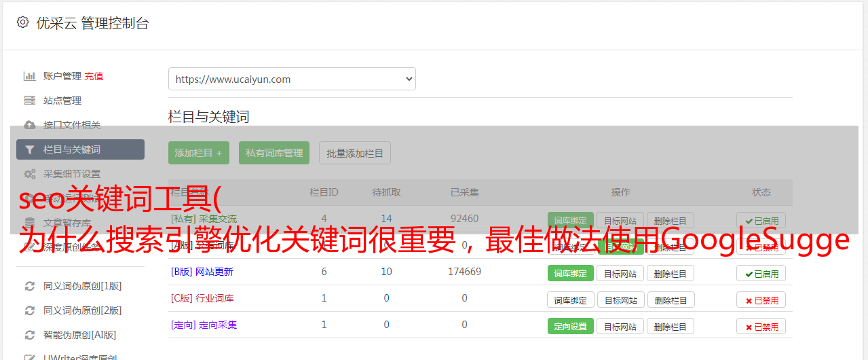
Task: Click the bar chart icon for 账户管理
Action: [x=29, y=76]
